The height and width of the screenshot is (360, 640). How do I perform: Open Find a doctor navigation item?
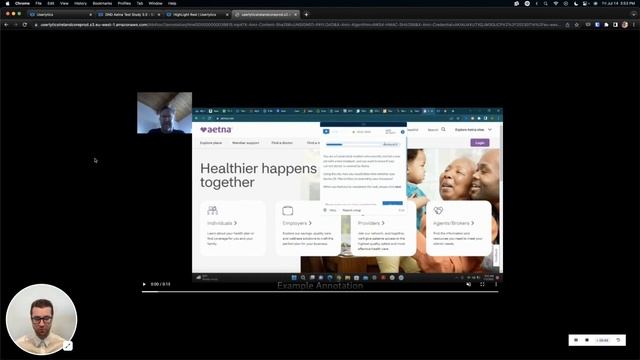(282, 143)
